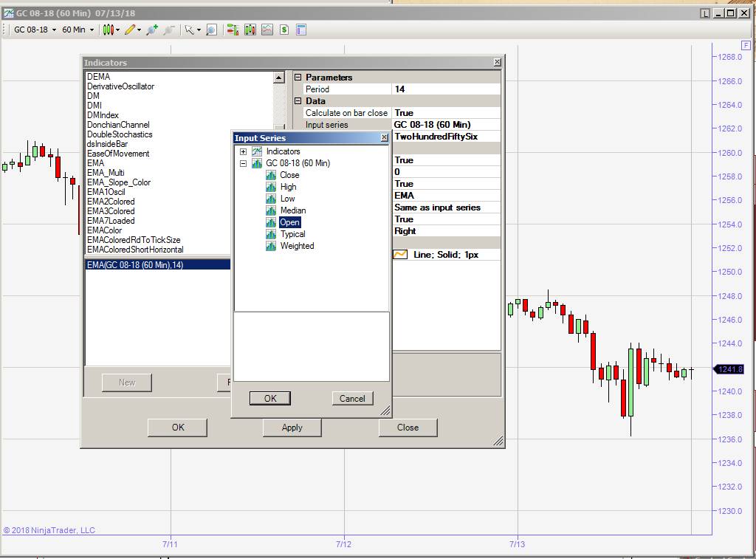Select DonchianChannel in the indicator list
Screen dimensions: 756x559
119,125
